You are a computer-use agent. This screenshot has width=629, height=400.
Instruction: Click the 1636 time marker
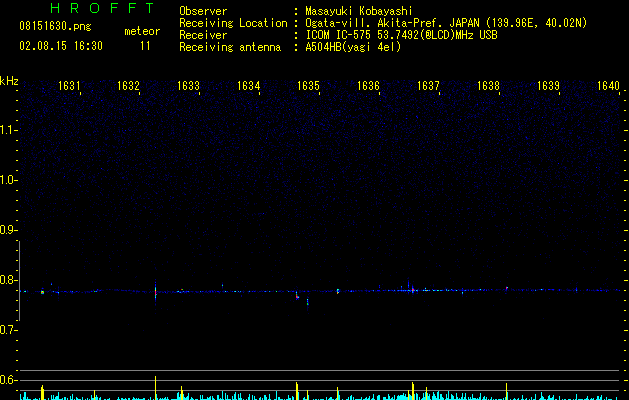pos(369,86)
